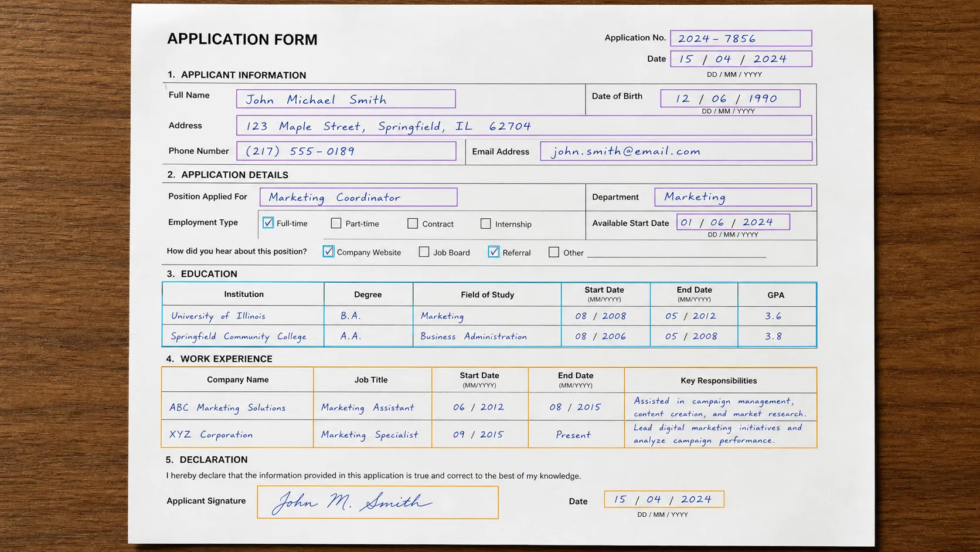Select the 'Lead digital marketing initiatives' cell
Image resolution: width=980 pixels, height=552 pixels.
[x=720, y=434]
